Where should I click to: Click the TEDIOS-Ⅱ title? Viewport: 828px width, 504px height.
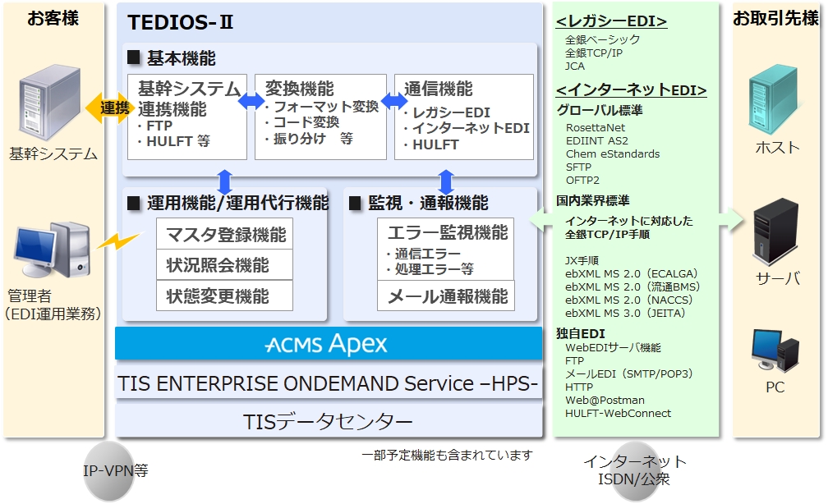pyautogui.click(x=180, y=22)
